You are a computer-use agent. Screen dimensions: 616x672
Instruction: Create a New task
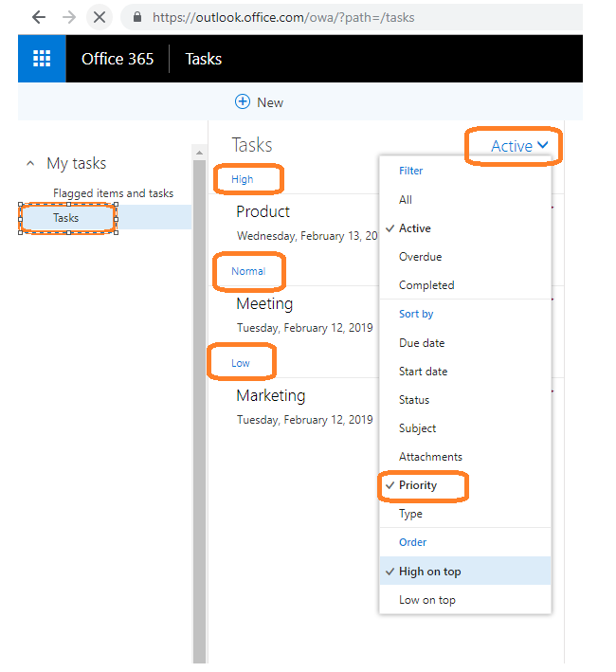click(259, 102)
